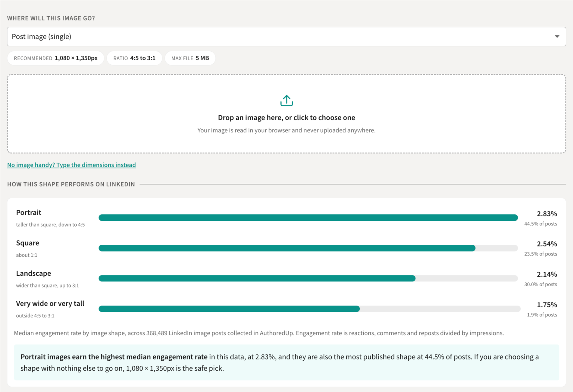Click the 'Landscape' shape label
The height and width of the screenshot is (392, 573).
pos(33,273)
